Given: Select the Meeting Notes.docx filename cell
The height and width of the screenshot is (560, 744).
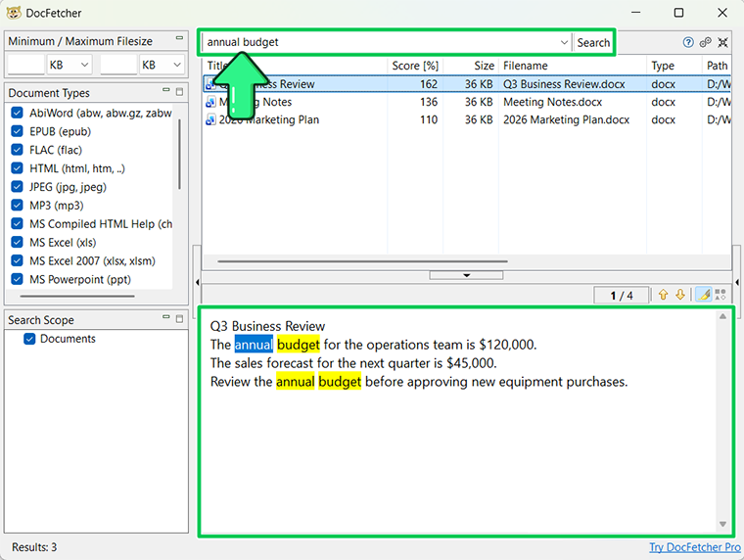Looking at the screenshot, I should 553,102.
